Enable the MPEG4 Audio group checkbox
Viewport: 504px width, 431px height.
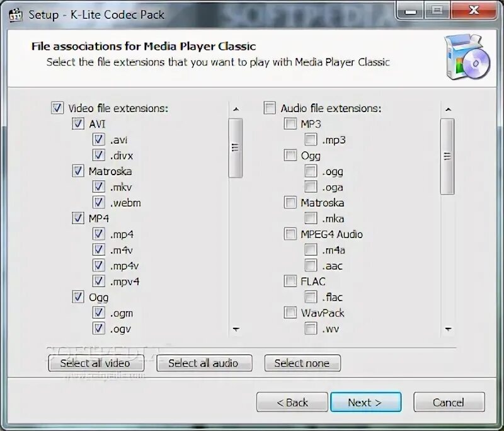coord(290,234)
